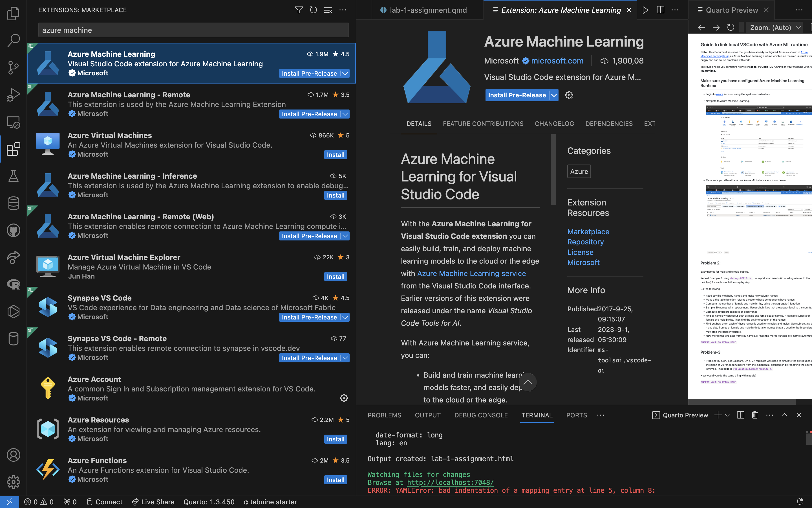Open the Manage gear in activity bar

pos(14,482)
